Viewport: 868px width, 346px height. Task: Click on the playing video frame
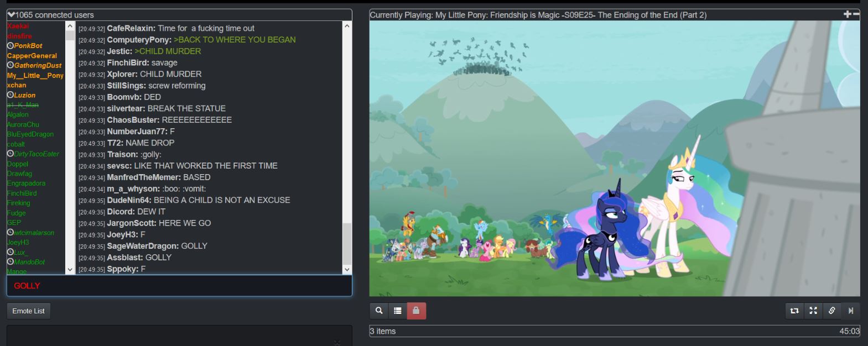614,159
